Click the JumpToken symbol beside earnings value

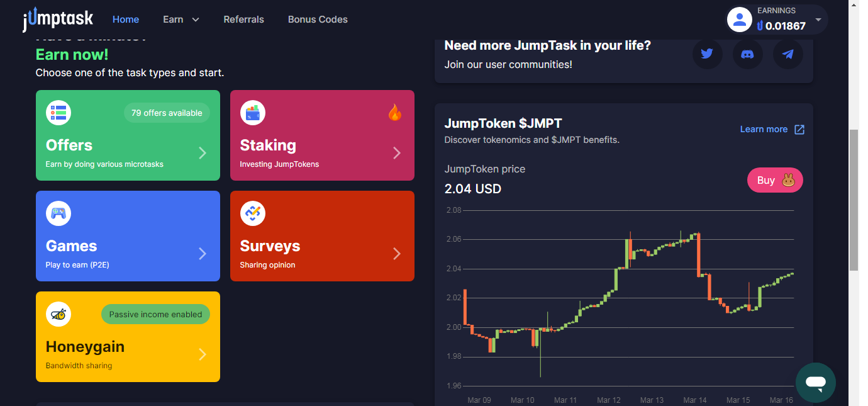coord(760,26)
